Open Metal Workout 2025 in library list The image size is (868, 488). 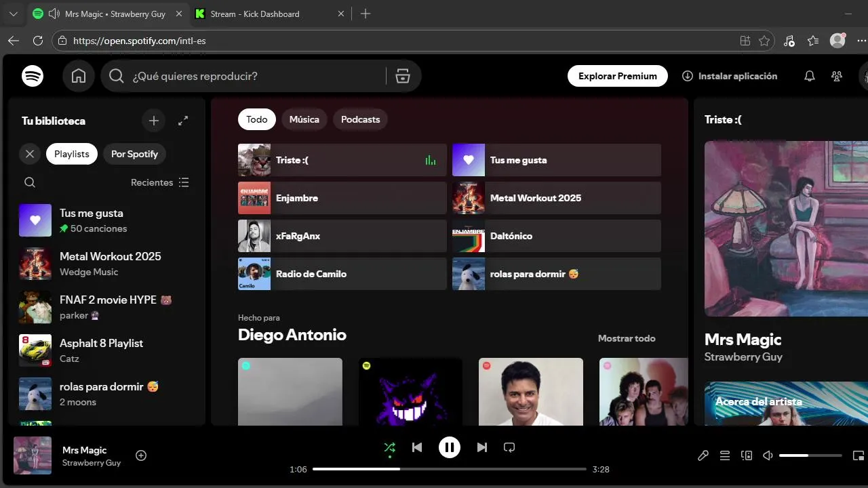pyautogui.click(x=106, y=264)
